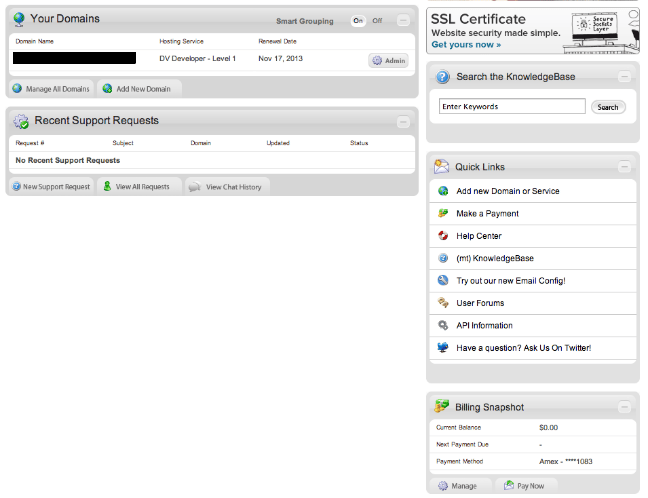Click the API Information gears icon
648x498 pixels.
pyautogui.click(x=443, y=325)
